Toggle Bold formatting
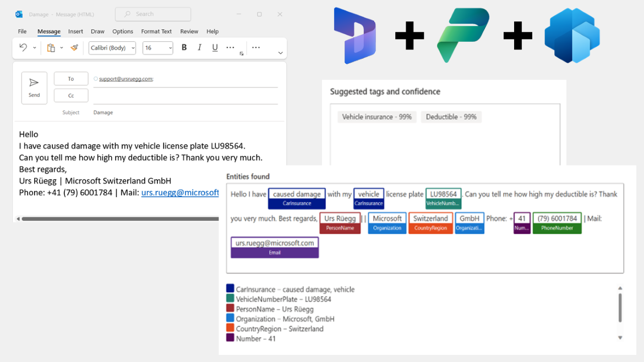Viewport: 644px width, 362px height. pyautogui.click(x=184, y=48)
